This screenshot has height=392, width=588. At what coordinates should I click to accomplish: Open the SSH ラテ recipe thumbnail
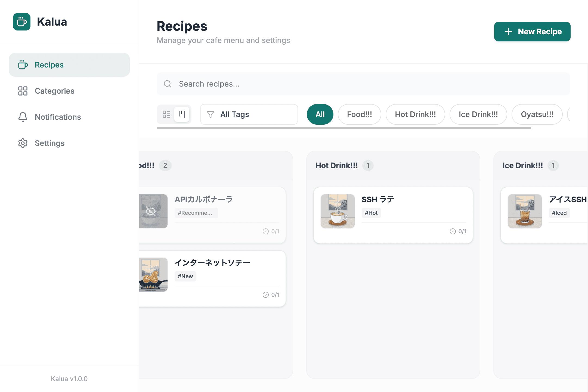click(338, 211)
